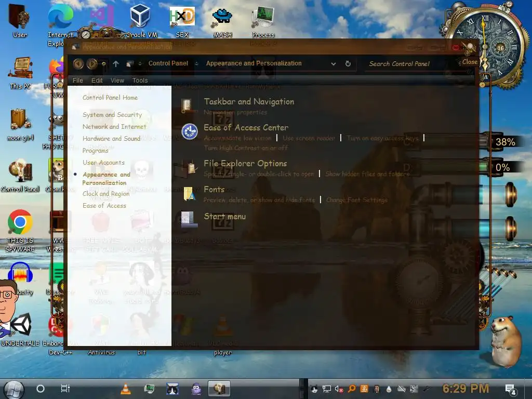532x399 pixels.
Task: Click Breadcrumb Appearance and Personalization
Action: pyautogui.click(x=254, y=63)
